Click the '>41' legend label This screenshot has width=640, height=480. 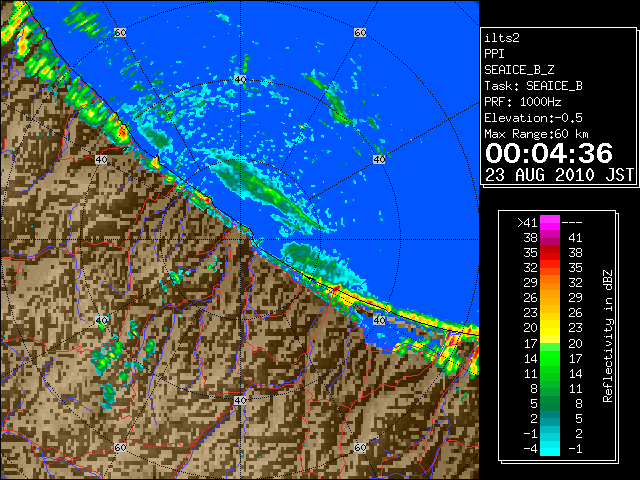tap(527, 223)
